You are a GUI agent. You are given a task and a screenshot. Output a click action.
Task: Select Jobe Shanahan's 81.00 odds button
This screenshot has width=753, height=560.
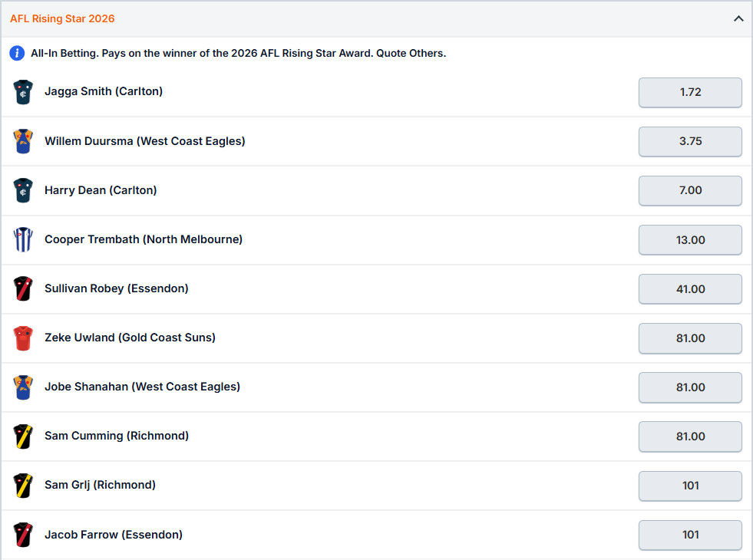click(690, 387)
